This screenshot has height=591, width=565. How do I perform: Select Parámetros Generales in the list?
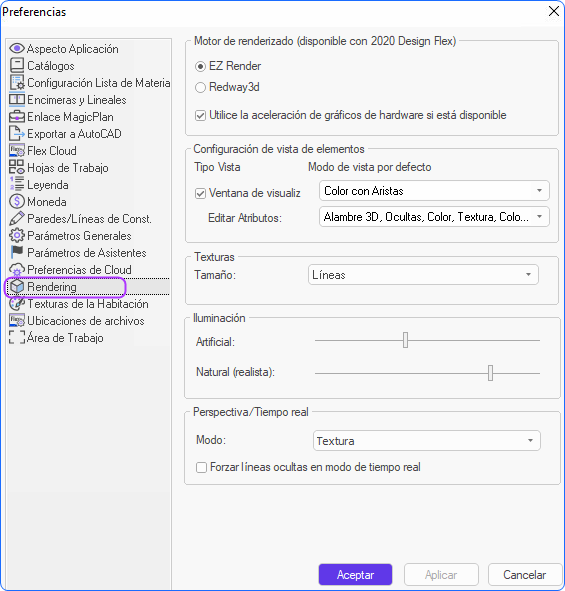pyautogui.click(x=80, y=236)
